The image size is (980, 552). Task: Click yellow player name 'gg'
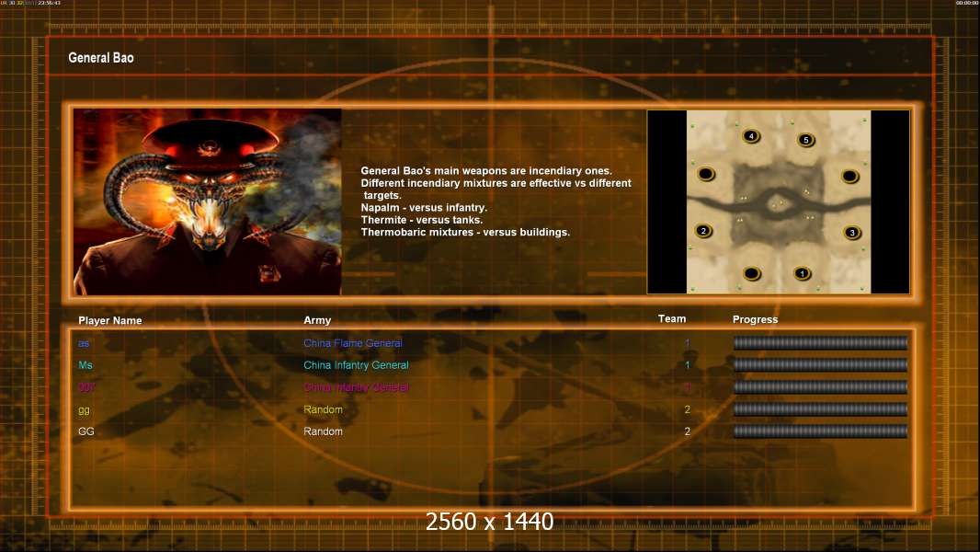pos(84,410)
